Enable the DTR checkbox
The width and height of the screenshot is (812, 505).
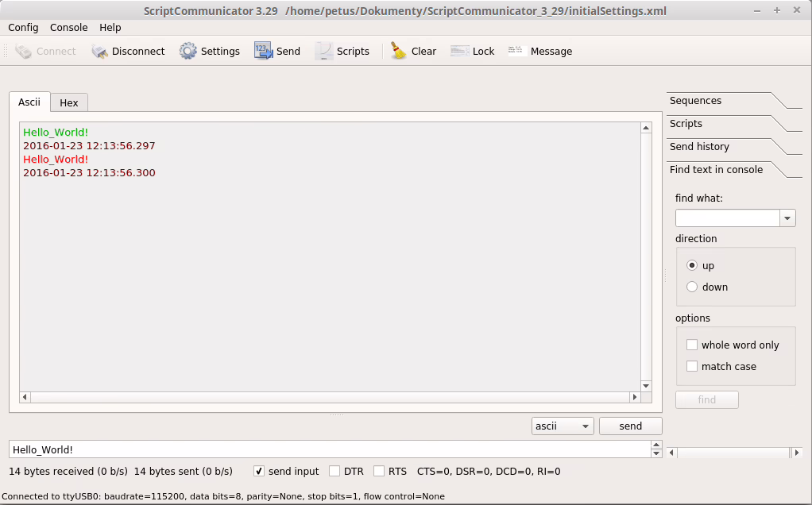(x=334, y=472)
